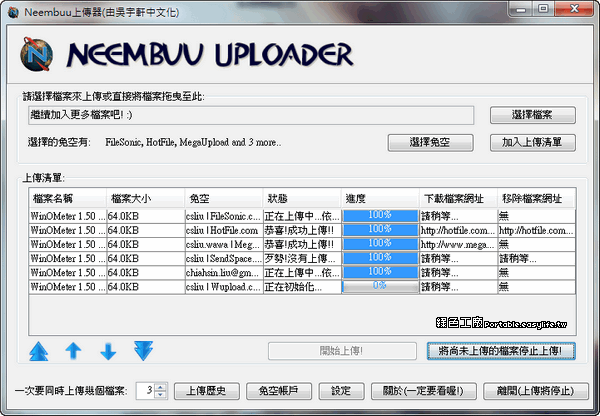The image size is (600, 416).
Task: Select the FileSonic row host cell
Action: [224, 217]
